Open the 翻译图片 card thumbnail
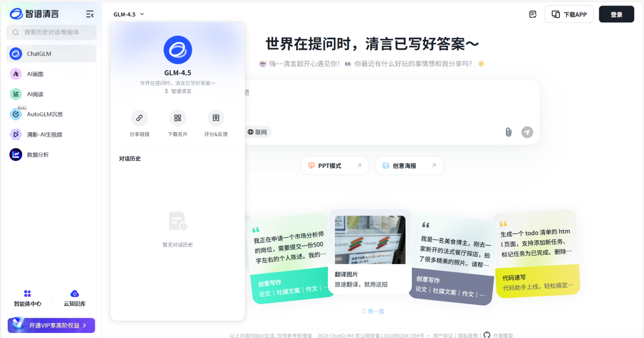 [370, 240]
